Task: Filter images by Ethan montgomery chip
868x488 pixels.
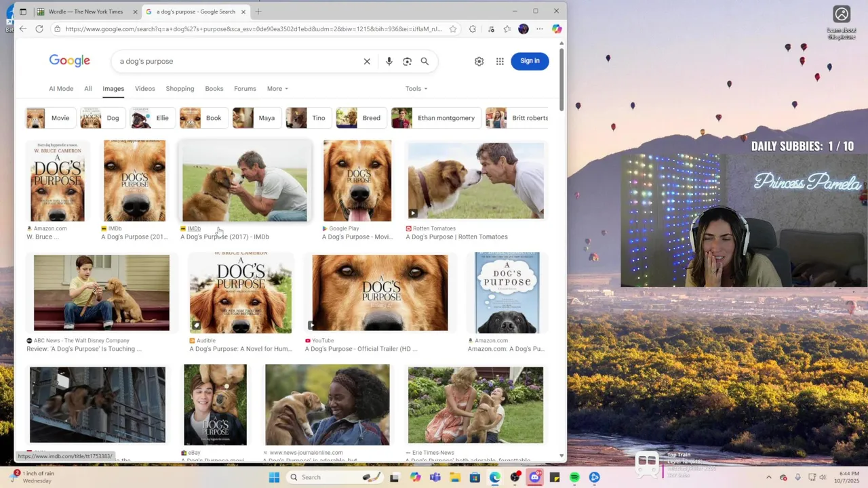Action: pyautogui.click(x=435, y=118)
